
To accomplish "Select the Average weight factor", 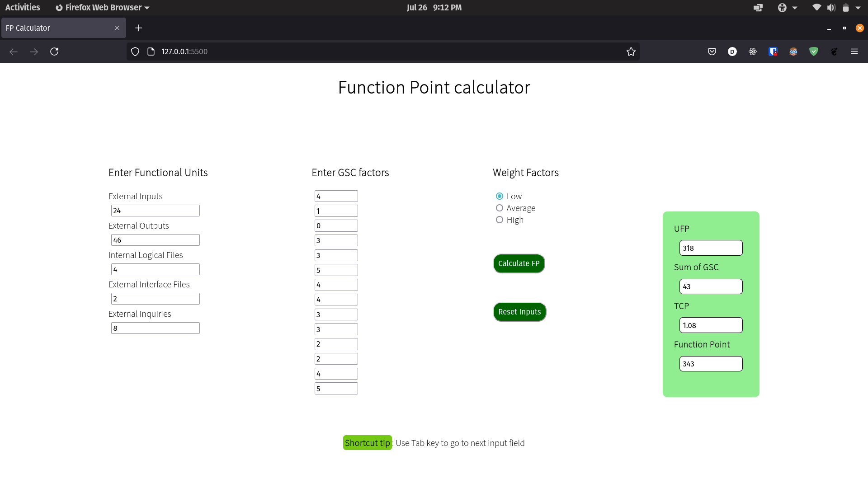I will click(500, 208).
